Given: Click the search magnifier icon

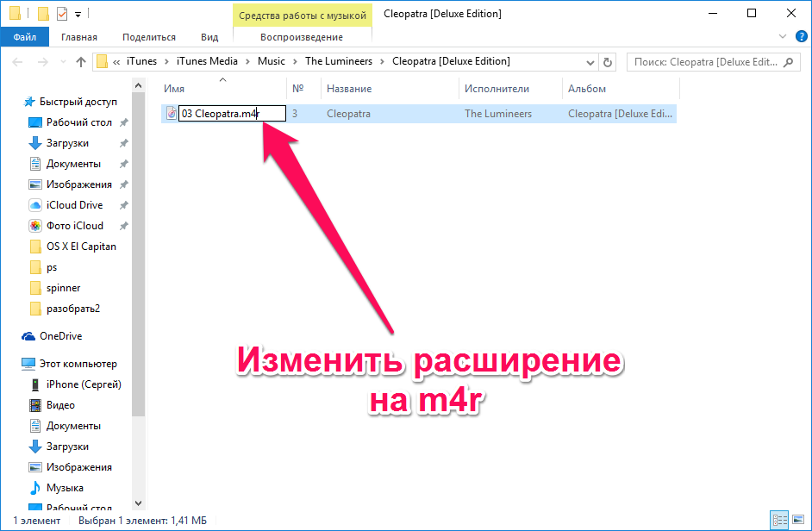Looking at the screenshot, I should tap(788, 62).
